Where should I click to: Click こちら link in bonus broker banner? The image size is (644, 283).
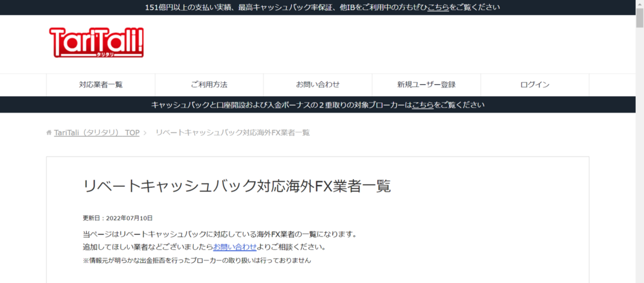pos(423,105)
